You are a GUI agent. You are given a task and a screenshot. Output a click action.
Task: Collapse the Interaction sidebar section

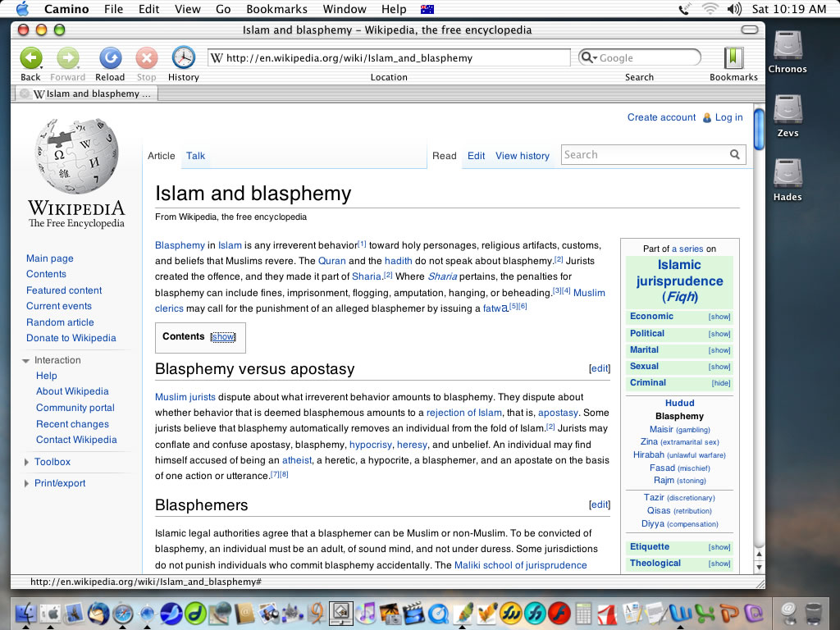point(25,361)
